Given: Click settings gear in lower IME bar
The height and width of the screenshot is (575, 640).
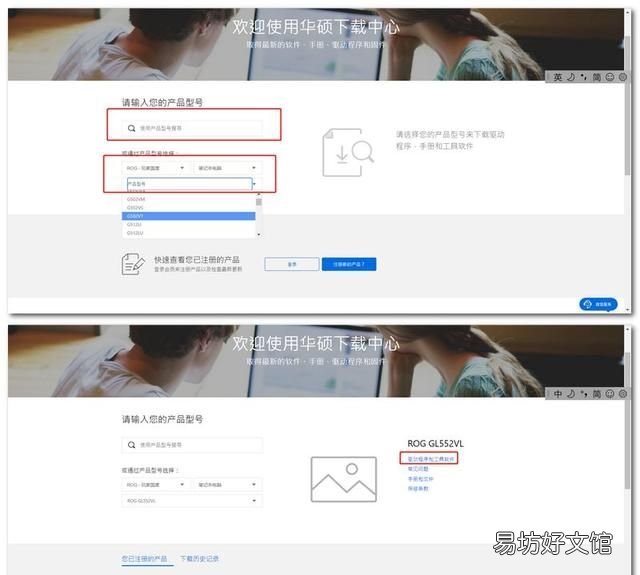Looking at the screenshot, I should 623,394.
